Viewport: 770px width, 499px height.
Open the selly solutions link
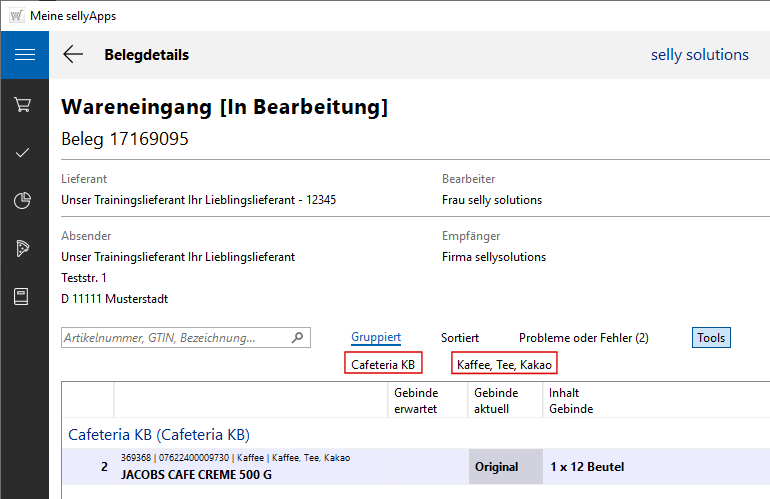click(699, 55)
